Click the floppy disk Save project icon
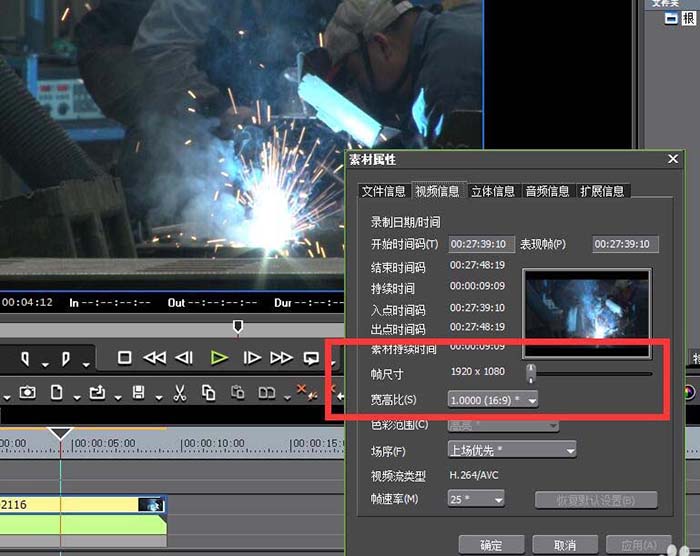 (x=140, y=392)
